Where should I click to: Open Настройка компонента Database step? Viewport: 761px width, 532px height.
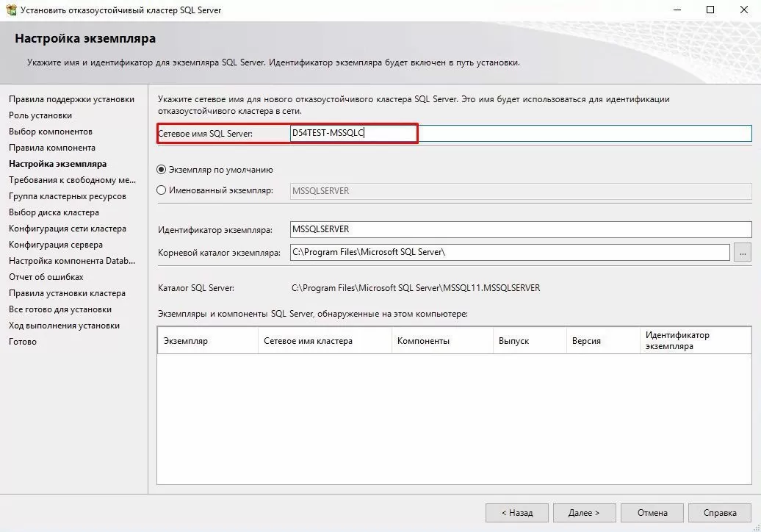coord(72,261)
